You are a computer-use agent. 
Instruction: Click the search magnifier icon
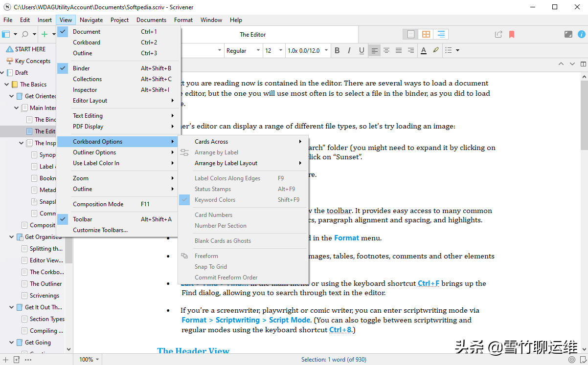pos(25,34)
